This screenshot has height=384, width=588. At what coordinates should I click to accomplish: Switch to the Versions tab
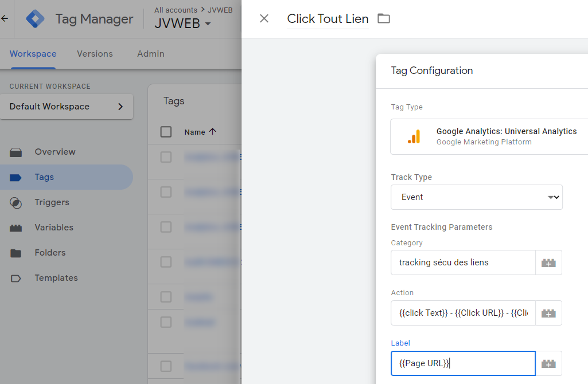[x=95, y=54]
